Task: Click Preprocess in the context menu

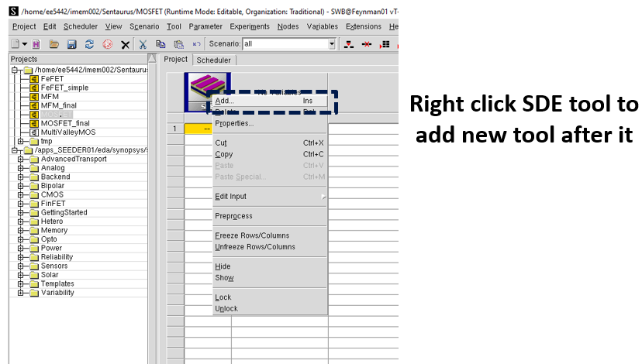Action: (233, 216)
